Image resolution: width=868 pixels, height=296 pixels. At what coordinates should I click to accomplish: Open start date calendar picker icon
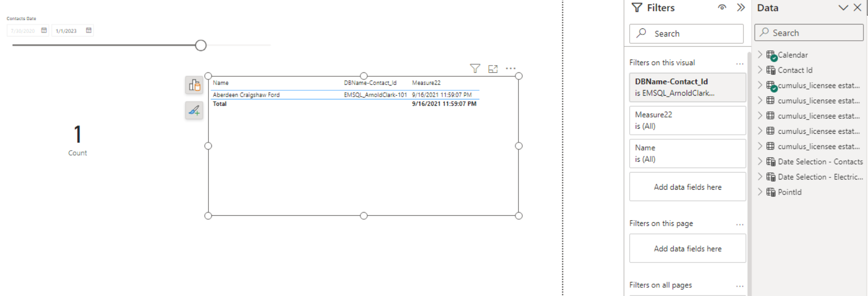tap(44, 31)
